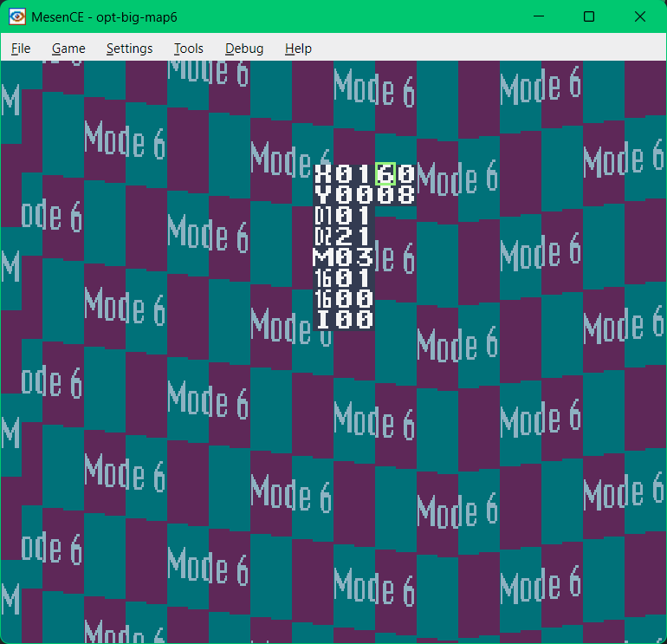This screenshot has height=644, width=667.
Task: Click the D101 value row
Action: (344, 216)
